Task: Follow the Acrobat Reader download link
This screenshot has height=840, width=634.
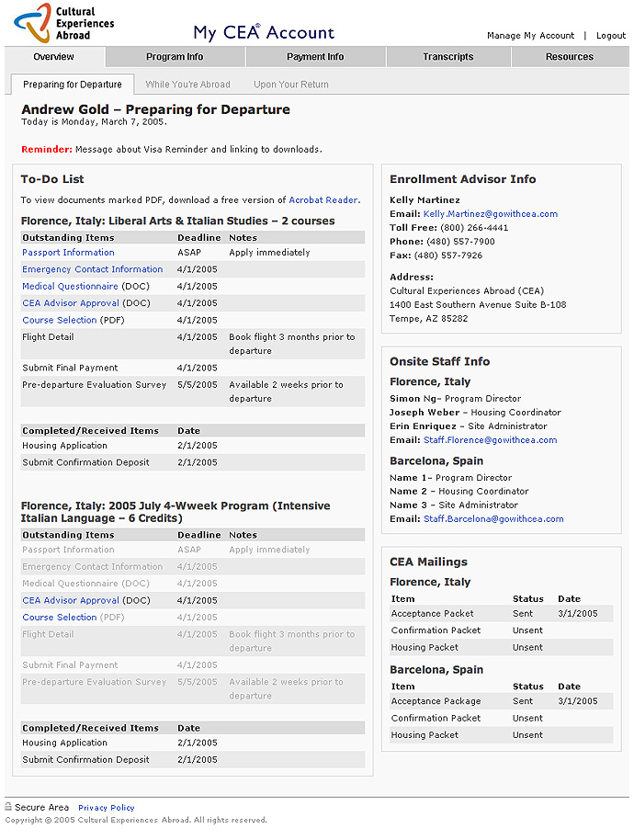Action: click(x=323, y=199)
